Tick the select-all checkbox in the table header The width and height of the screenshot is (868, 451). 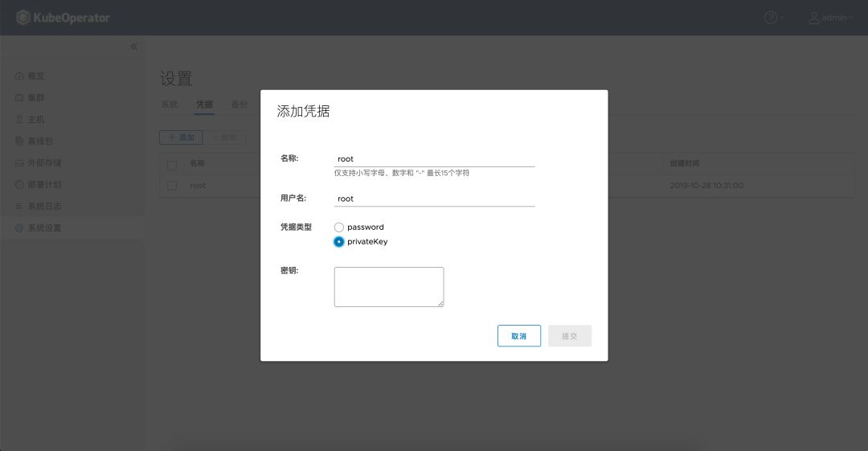172,165
